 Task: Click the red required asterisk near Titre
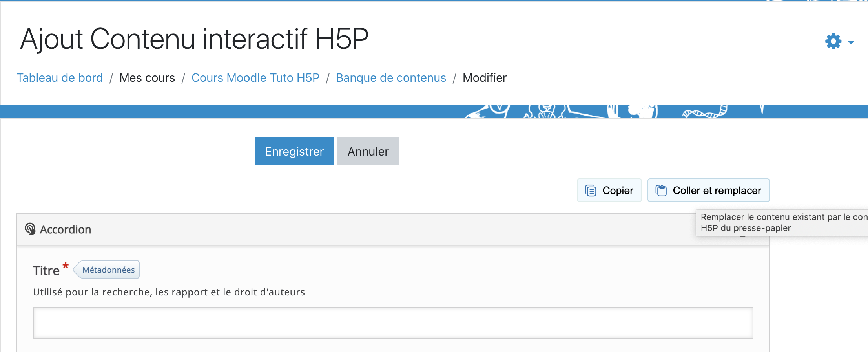(x=66, y=266)
